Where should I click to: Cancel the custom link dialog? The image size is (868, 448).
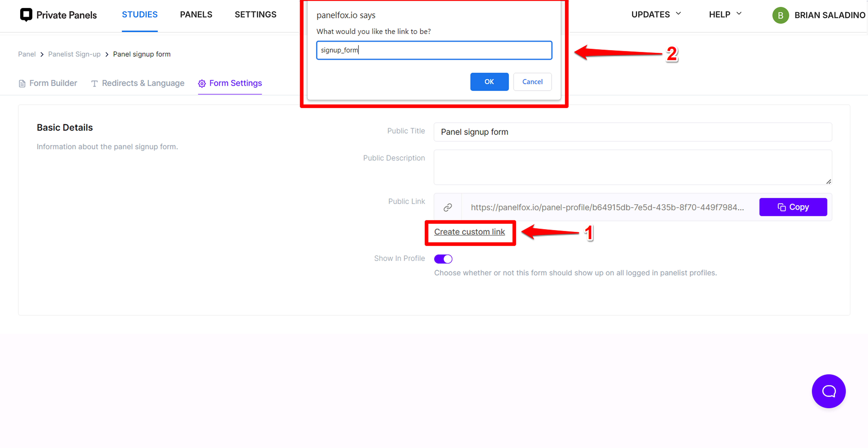(532, 82)
